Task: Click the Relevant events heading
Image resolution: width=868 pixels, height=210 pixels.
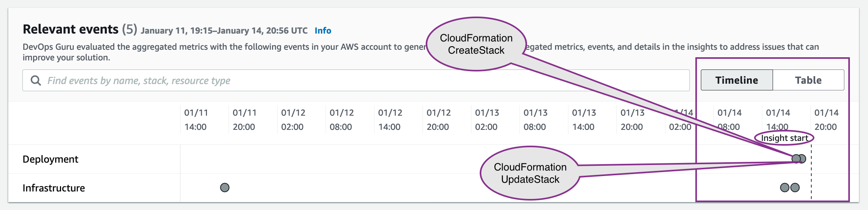Action: [71, 30]
